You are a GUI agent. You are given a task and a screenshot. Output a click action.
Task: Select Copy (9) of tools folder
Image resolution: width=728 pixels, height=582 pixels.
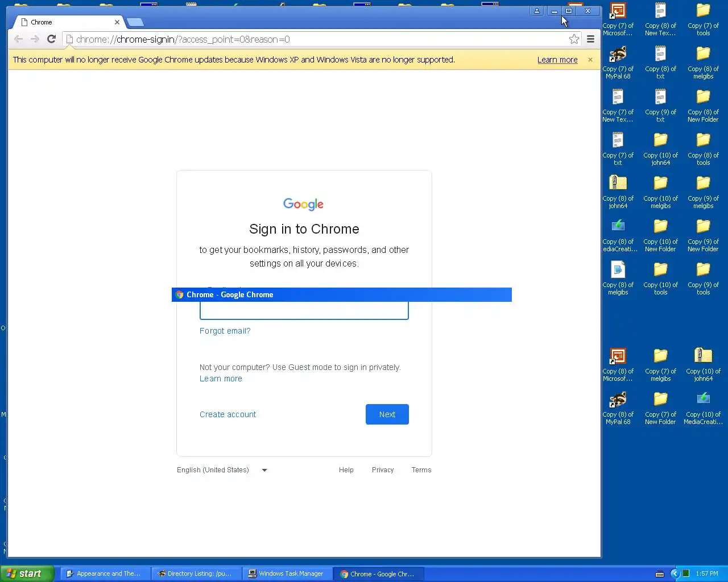703,279
